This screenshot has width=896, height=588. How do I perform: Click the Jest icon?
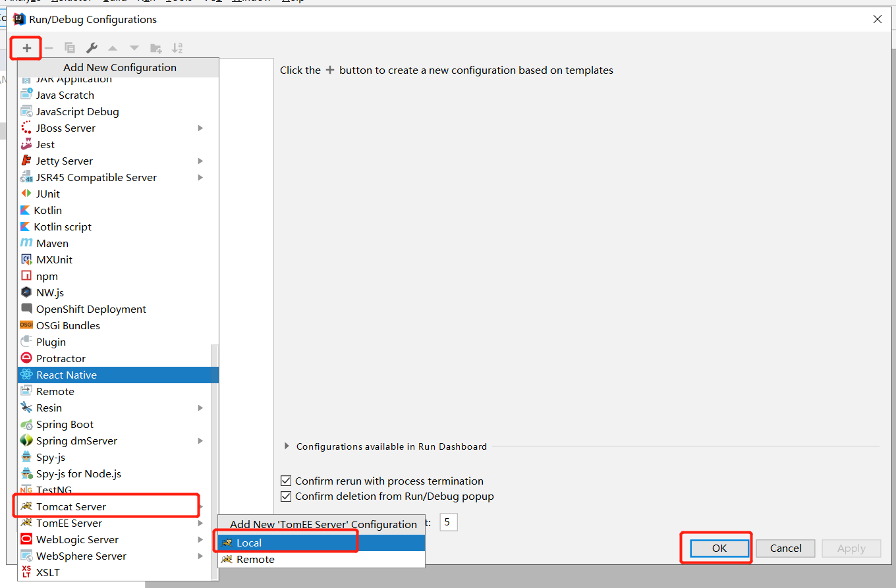point(26,144)
